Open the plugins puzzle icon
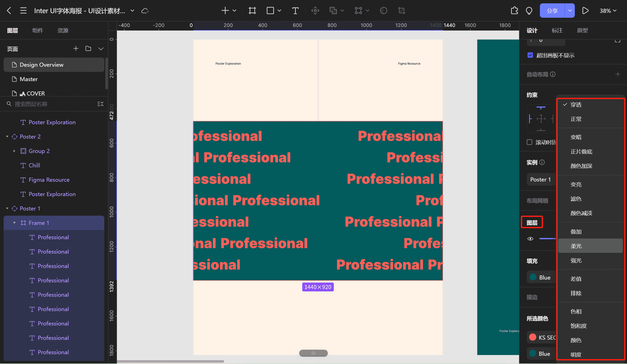This screenshot has width=627, height=364. pyautogui.click(x=514, y=11)
